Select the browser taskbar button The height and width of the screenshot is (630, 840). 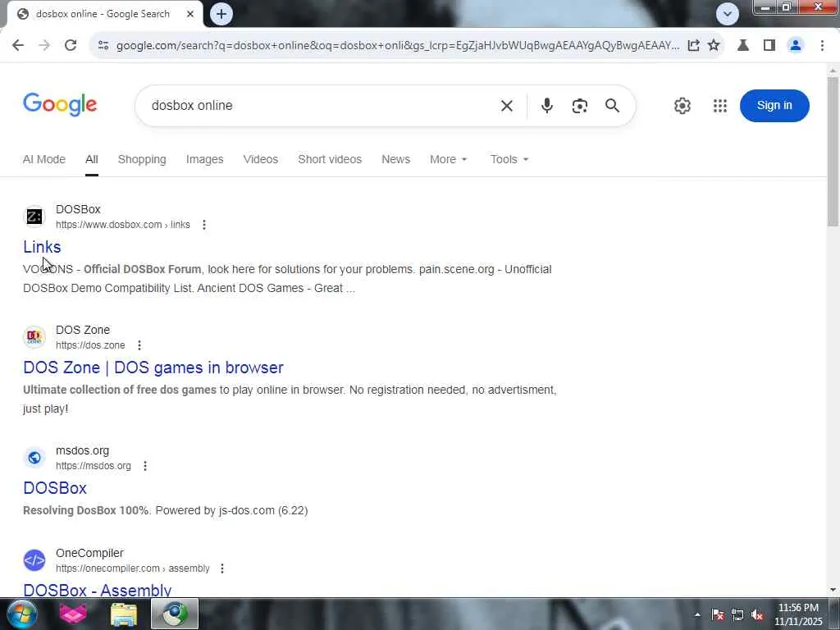pyautogui.click(x=175, y=614)
